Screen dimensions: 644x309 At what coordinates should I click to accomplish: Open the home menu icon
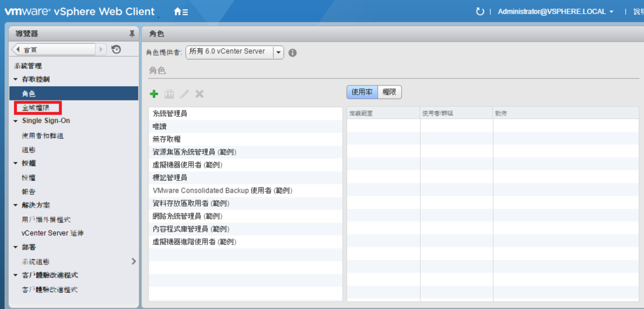181,12
